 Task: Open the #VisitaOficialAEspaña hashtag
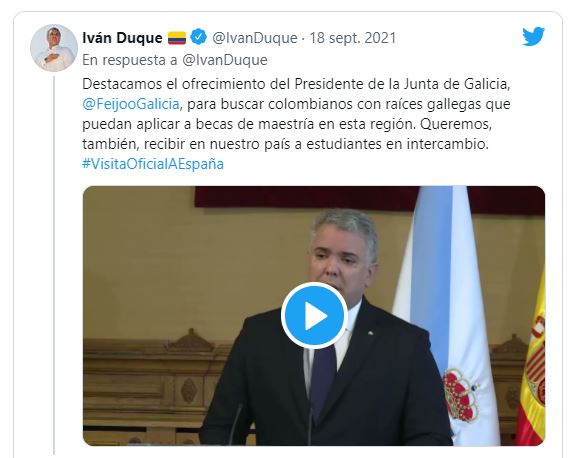[153, 164]
